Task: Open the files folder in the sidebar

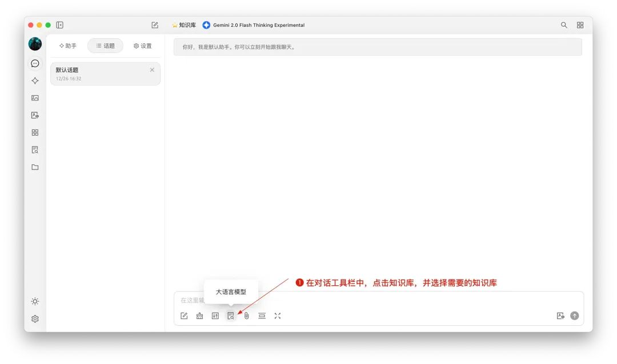Action: (35, 167)
